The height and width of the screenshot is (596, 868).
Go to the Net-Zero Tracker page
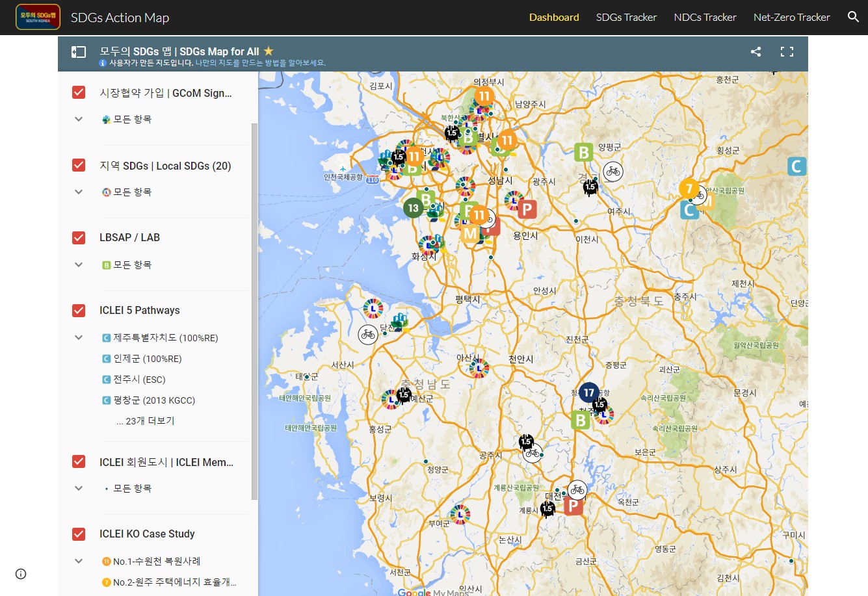click(791, 18)
